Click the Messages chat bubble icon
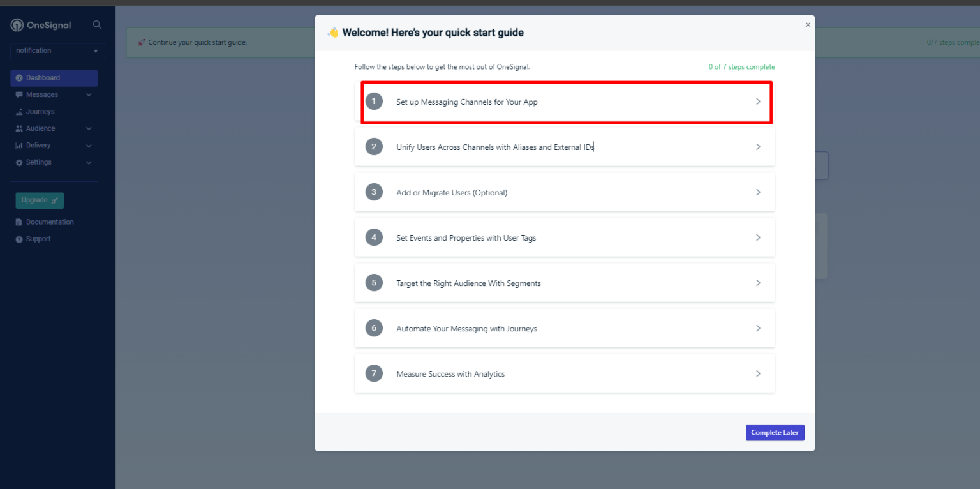The width and height of the screenshot is (980, 489). pyautogui.click(x=19, y=94)
